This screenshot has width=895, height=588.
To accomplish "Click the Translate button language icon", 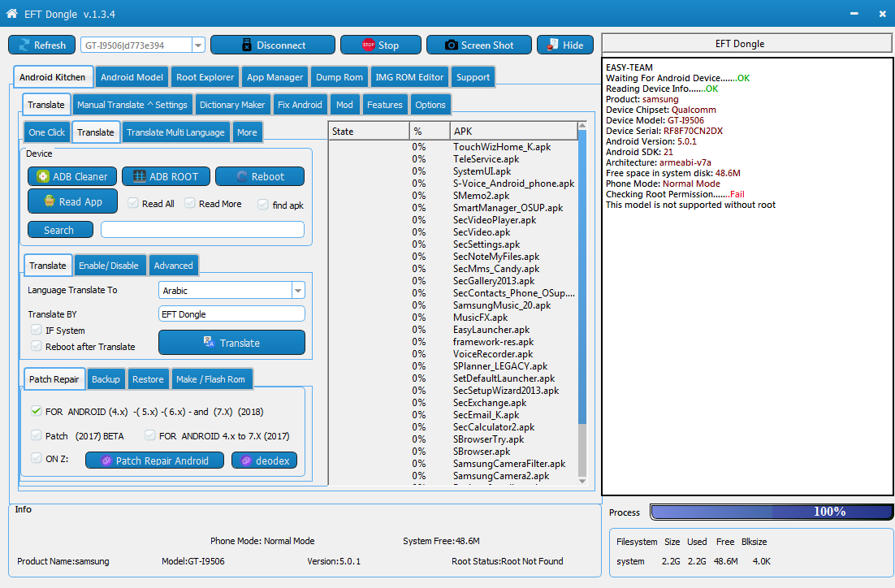I will click(x=209, y=342).
